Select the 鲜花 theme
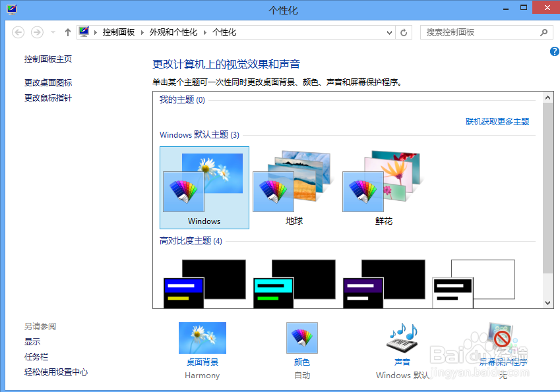 [x=384, y=188]
